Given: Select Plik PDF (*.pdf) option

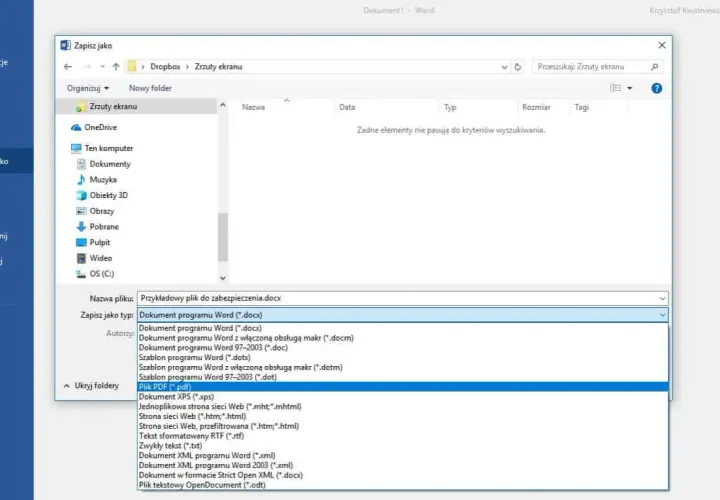Looking at the screenshot, I should pos(403,387).
